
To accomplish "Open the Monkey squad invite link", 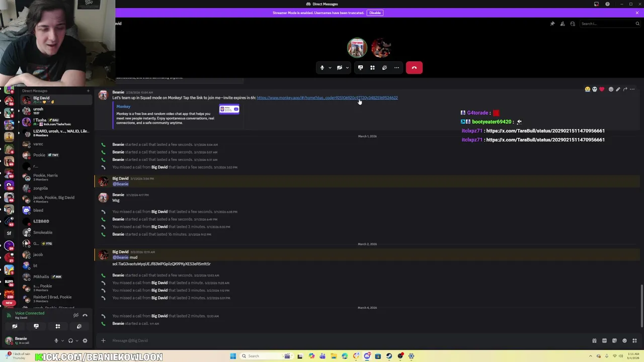I will click(327, 98).
